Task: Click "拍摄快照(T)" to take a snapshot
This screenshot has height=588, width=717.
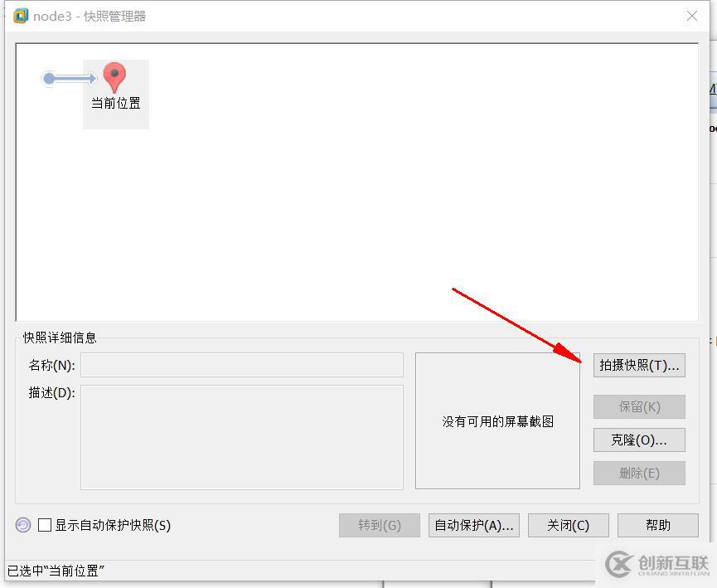Action: [x=638, y=365]
